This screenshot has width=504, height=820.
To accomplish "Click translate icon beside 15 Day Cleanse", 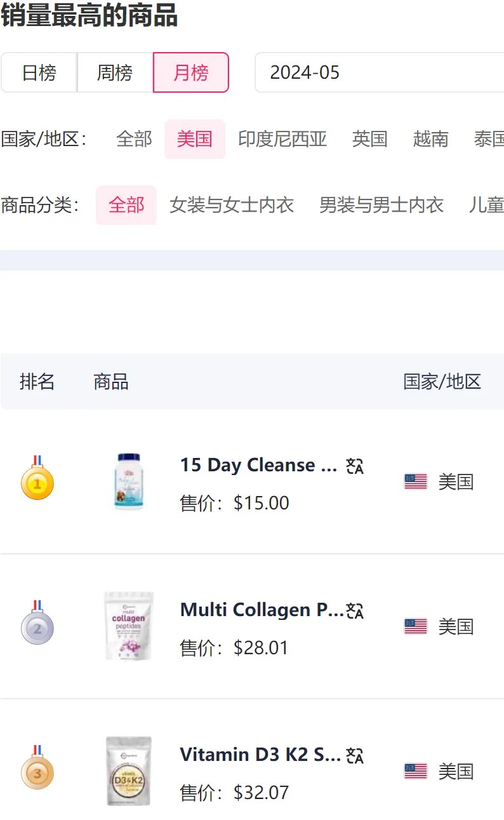I will 355,466.
